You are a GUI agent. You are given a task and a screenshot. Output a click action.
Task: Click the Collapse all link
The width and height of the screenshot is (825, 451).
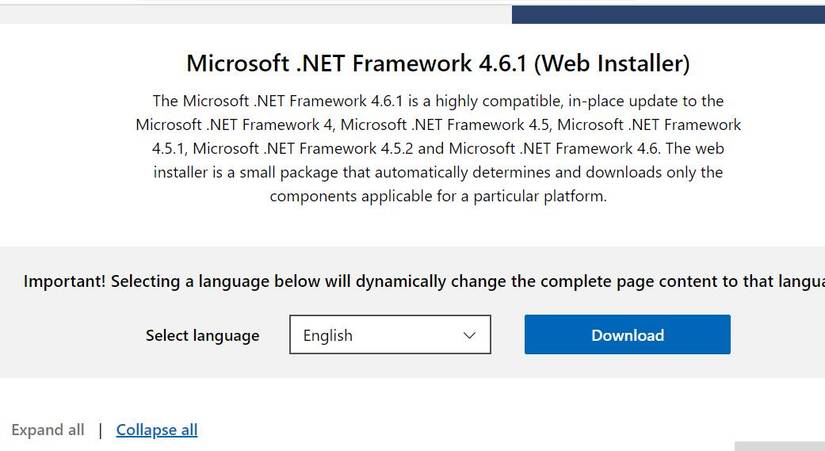point(157,430)
